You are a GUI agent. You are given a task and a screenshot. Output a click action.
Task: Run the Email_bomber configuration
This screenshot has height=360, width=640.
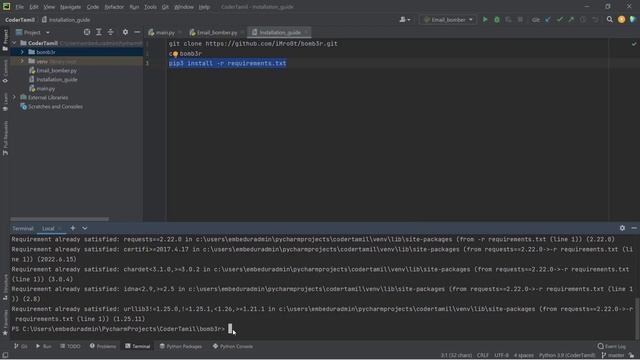(485, 20)
